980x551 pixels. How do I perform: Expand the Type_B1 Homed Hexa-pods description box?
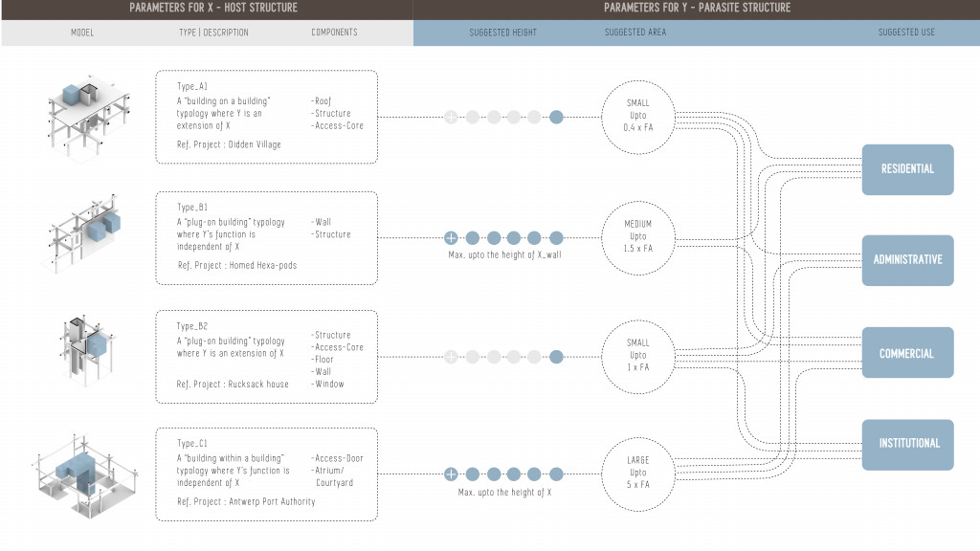click(266, 236)
